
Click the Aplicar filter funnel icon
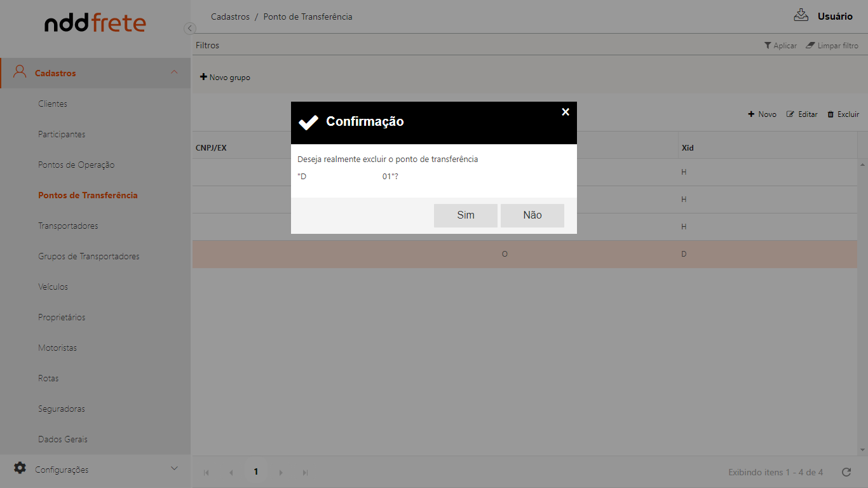[768, 46]
